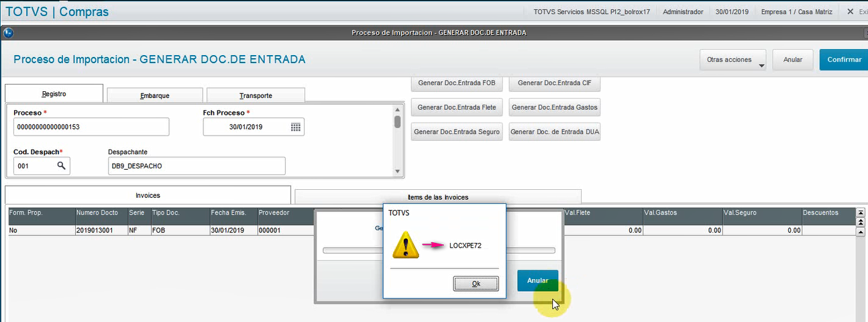Click the form panel scrollbar thumb
The width and height of the screenshot is (868, 322).
(x=397, y=121)
